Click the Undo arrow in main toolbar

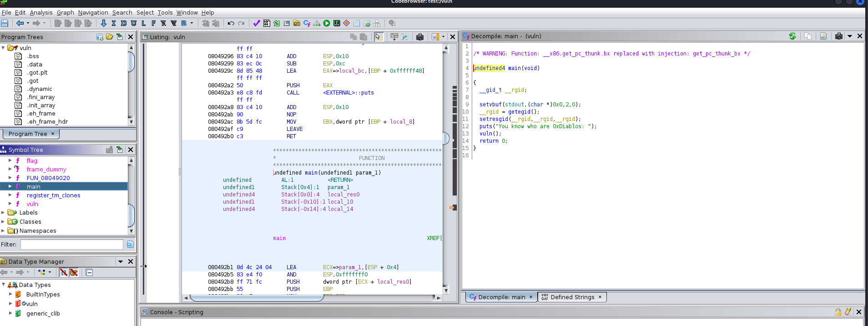(x=231, y=23)
